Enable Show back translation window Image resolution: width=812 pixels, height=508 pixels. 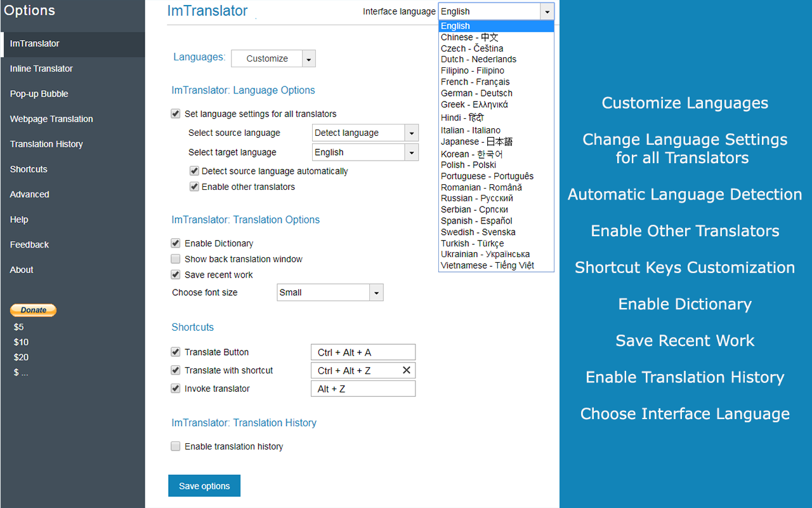tap(176, 259)
